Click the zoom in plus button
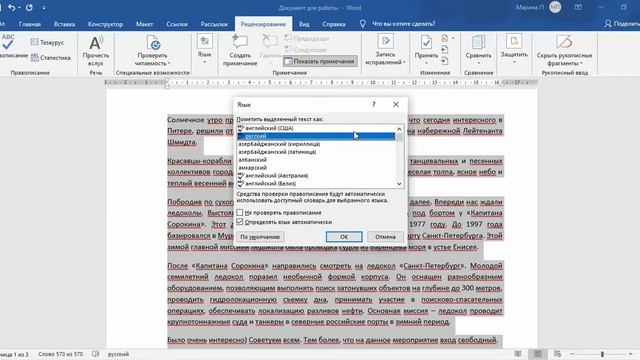The width and height of the screenshot is (640, 360). [631, 354]
